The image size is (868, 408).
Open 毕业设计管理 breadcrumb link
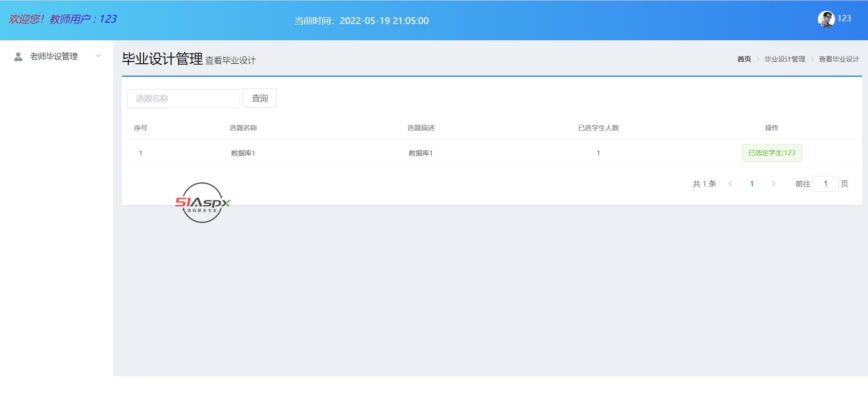785,59
